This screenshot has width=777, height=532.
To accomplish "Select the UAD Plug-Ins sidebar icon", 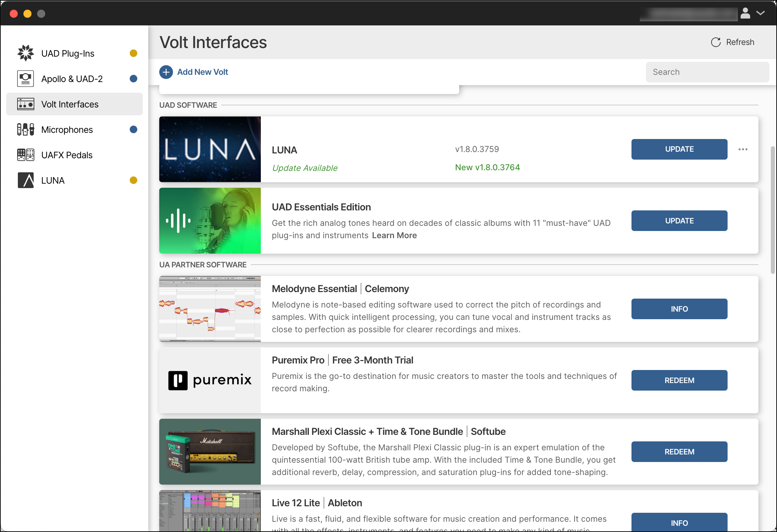I will point(26,53).
